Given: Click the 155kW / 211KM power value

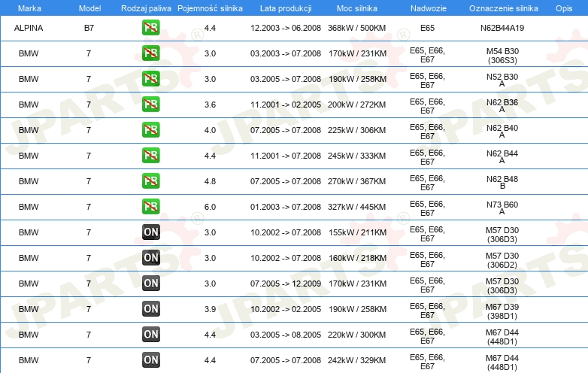Looking at the screenshot, I should pos(357,232).
